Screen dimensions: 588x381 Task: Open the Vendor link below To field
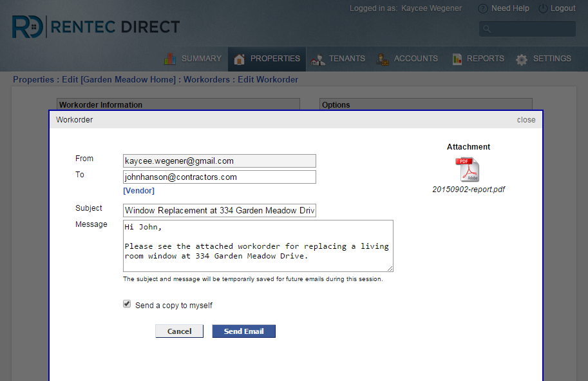(x=138, y=191)
